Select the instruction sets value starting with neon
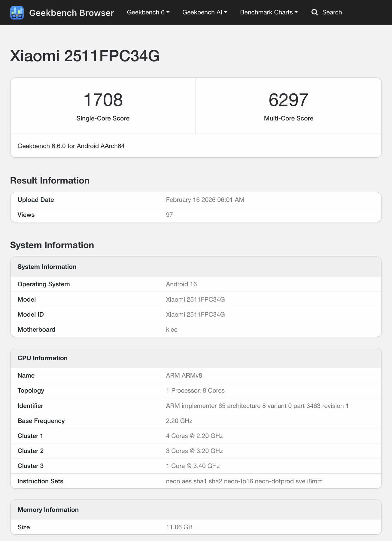The width and height of the screenshot is (392, 541). [245, 481]
